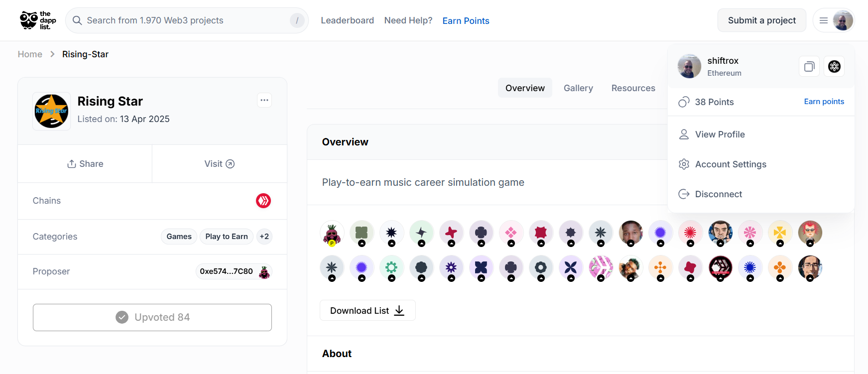
Task: Click Download List button
Action: click(368, 310)
